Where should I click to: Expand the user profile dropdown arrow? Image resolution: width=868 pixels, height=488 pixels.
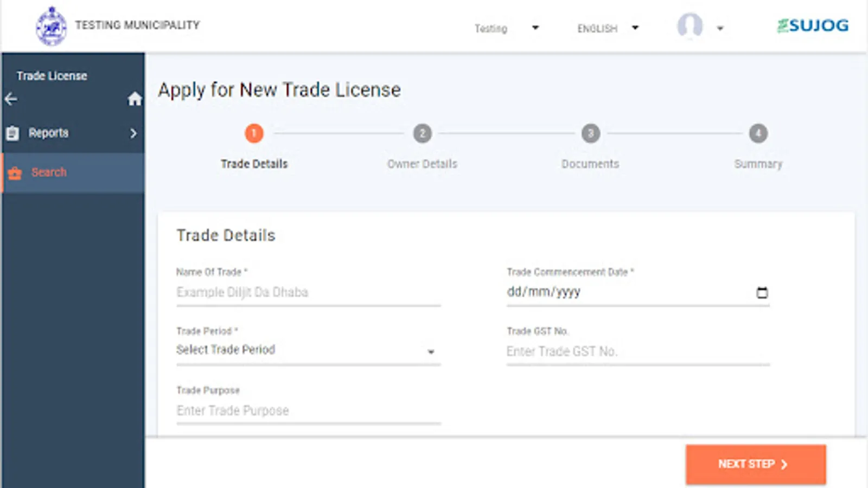(720, 28)
